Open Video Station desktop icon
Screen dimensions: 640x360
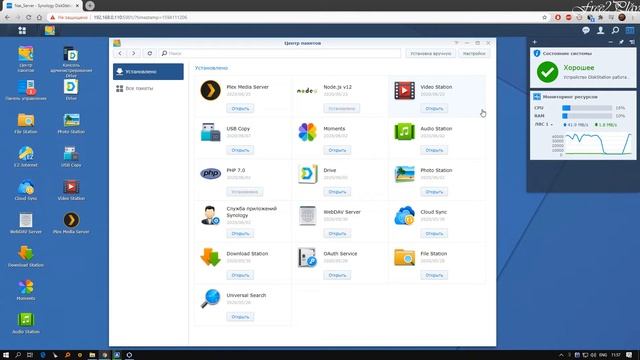[x=71, y=190]
